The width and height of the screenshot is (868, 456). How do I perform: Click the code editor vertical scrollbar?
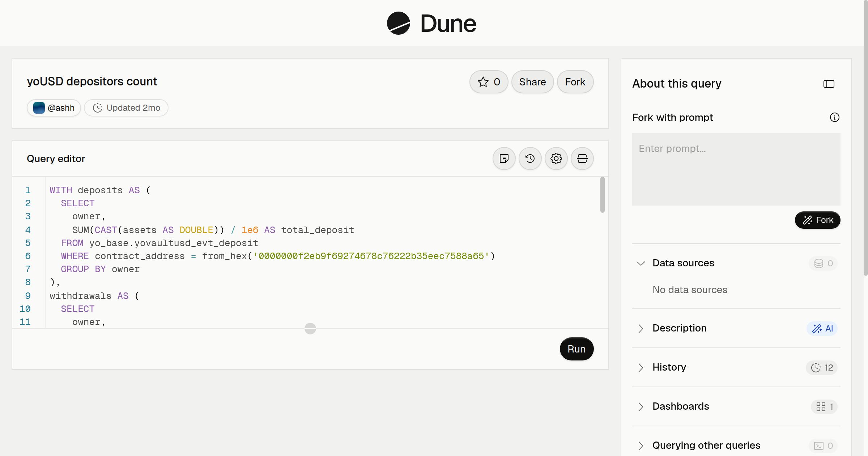(602, 195)
